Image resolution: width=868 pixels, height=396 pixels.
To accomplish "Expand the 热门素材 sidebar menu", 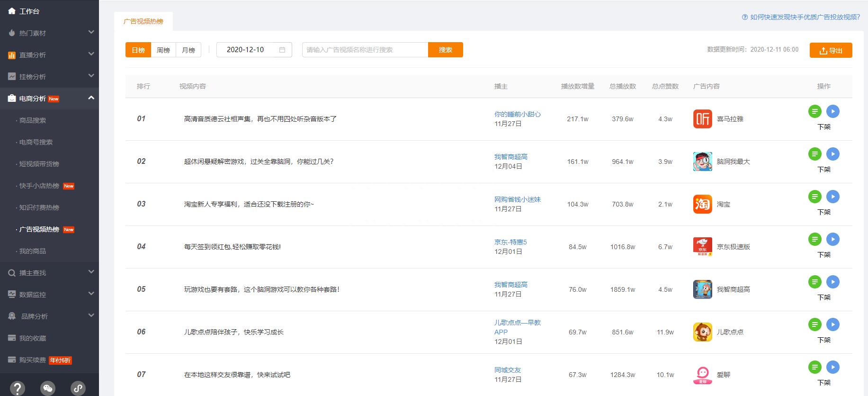I will [x=49, y=33].
